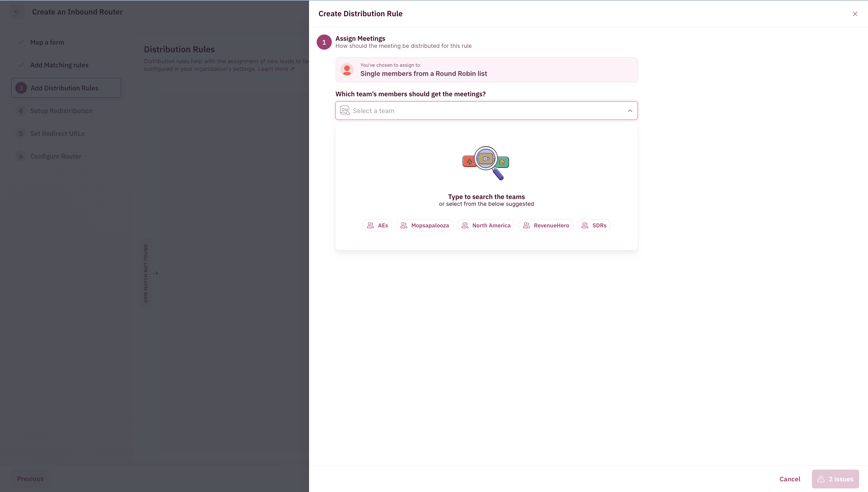Click Cancel in the rule panel
The height and width of the screenshot is (492, 868).
(790, 479)
